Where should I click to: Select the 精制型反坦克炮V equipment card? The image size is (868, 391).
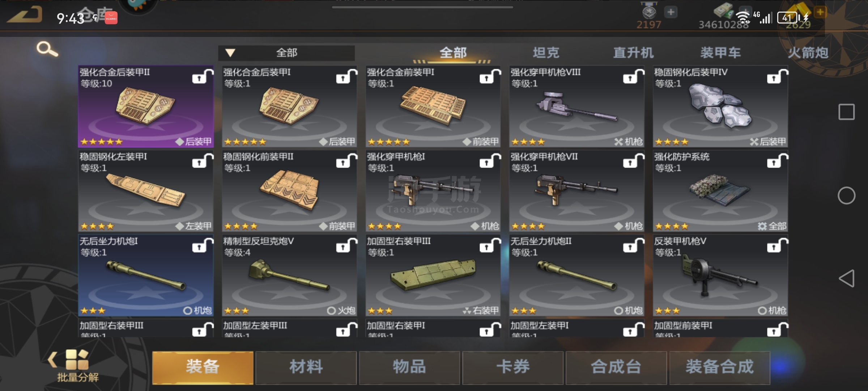(x=289, y=275)
